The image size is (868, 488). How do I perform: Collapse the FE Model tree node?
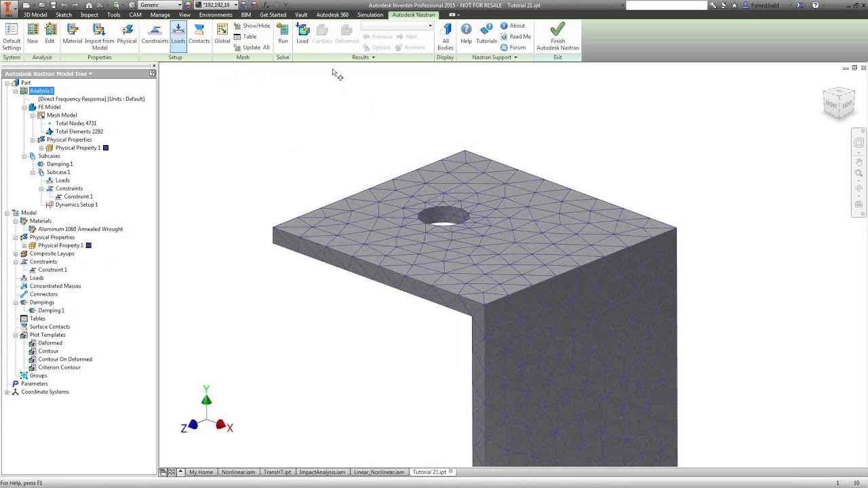pyautogui.click(x=24, y=107)
